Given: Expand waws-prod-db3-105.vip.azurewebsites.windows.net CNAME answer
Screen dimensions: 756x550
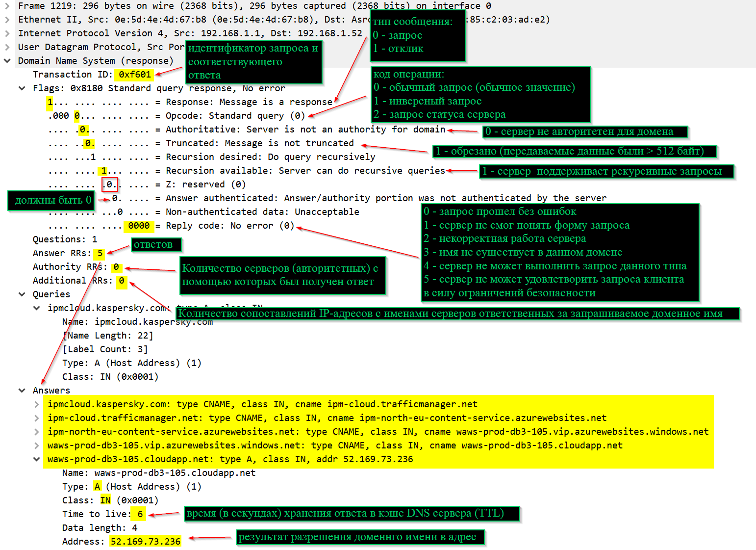Looking at the screenshot, I should (36, 445).
